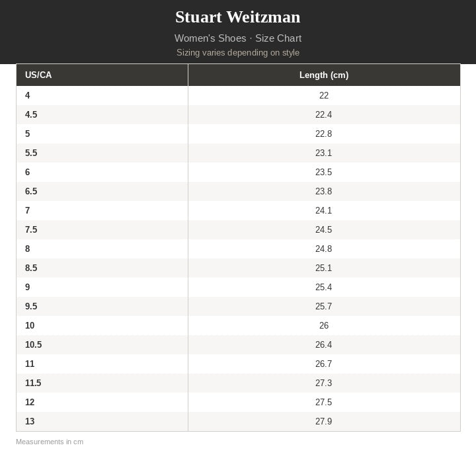
Task: Click the Women's Shoes Size Chart subtitle
Action: click(238, 38)
